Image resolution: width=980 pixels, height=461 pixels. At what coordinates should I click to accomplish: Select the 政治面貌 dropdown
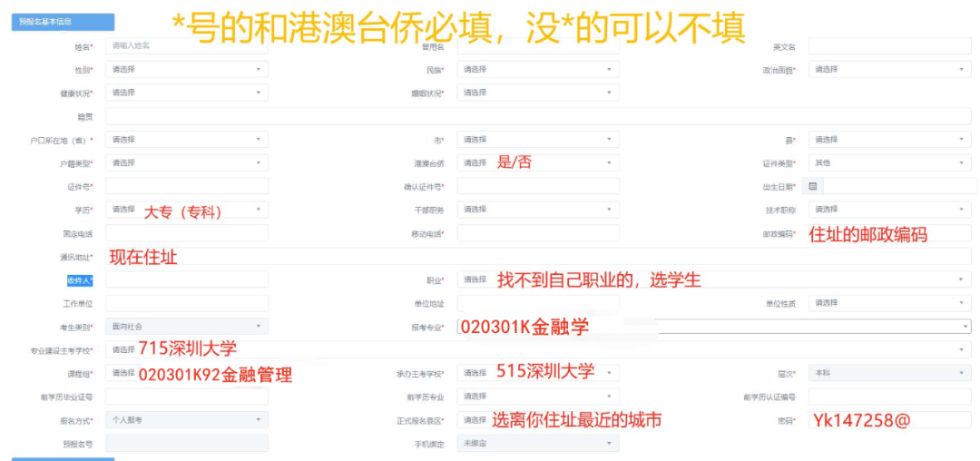point(889,69)
